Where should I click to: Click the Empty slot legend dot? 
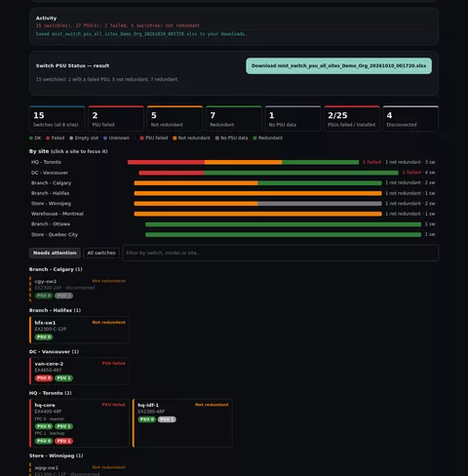tap(71, 139)
